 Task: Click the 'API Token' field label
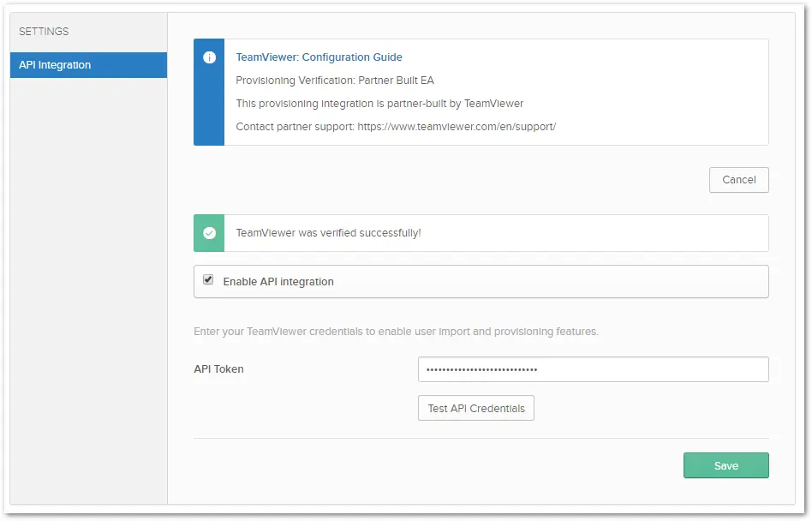[218, 369]
